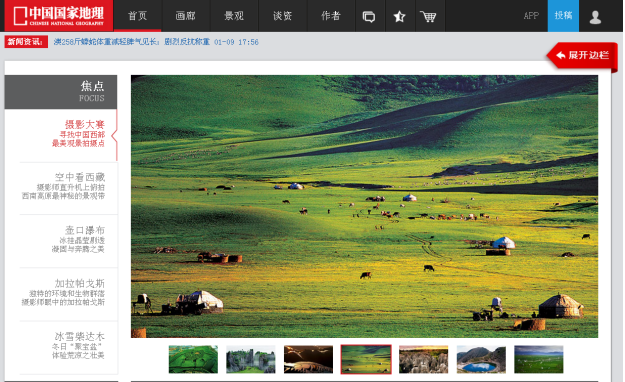Select the blue crater lake thumbnail
The width and height of the screenshot is (625, 382).
click(x=481, y=359)
